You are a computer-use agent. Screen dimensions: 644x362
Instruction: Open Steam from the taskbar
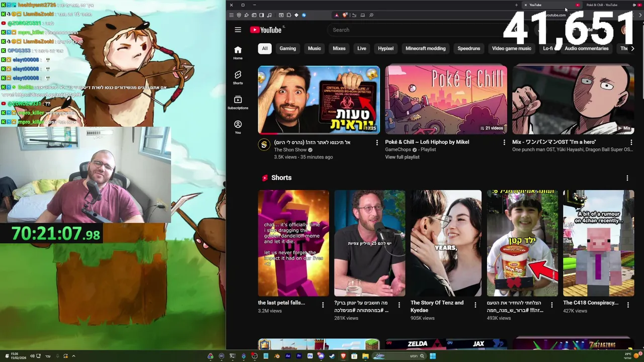pyautogui.click(x=332, y=356)
